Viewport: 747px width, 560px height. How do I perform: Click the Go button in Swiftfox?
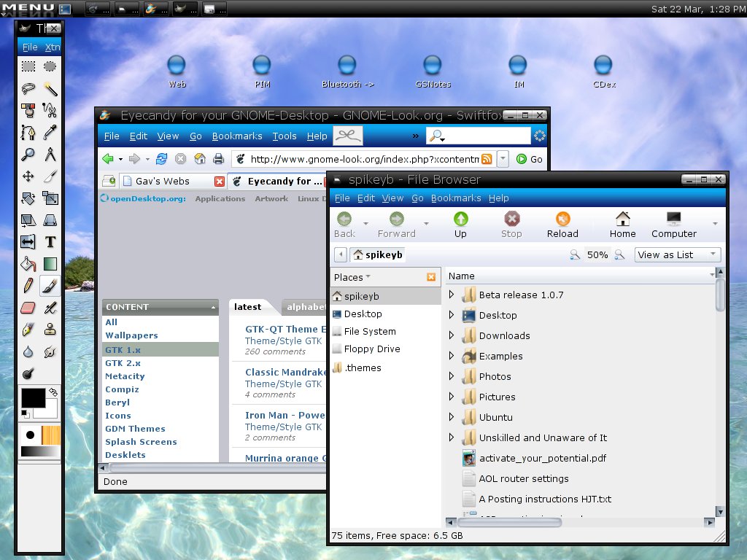(530, 159)
